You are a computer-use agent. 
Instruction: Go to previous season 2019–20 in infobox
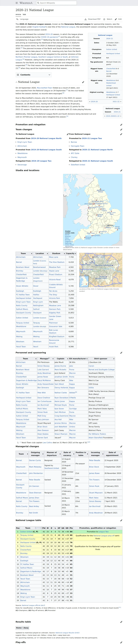tap(94, 102)
